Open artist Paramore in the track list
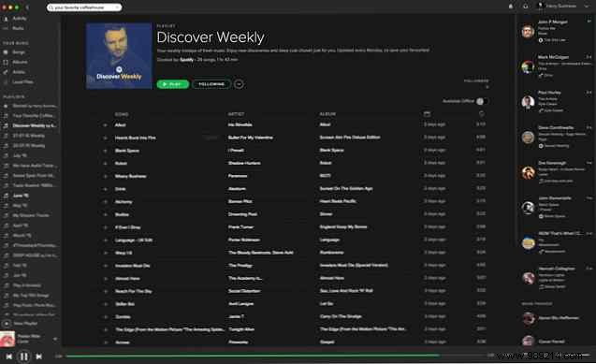Screen dimensions: 596x364 click(x=238, y=176)
